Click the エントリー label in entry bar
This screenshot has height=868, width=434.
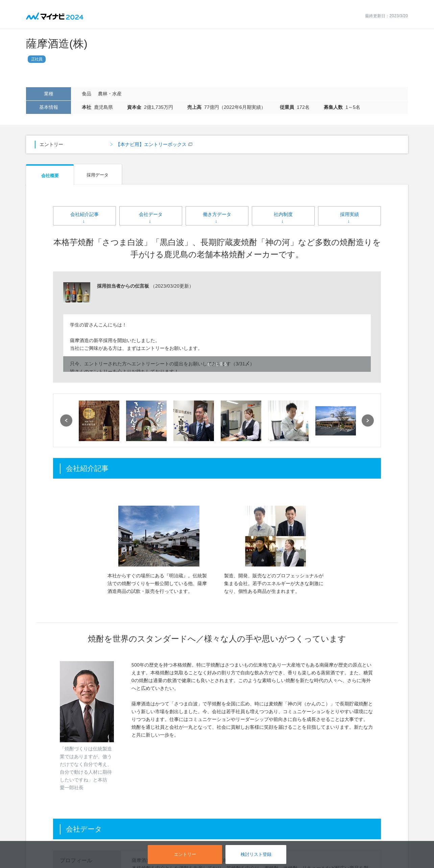coord(51,144)
